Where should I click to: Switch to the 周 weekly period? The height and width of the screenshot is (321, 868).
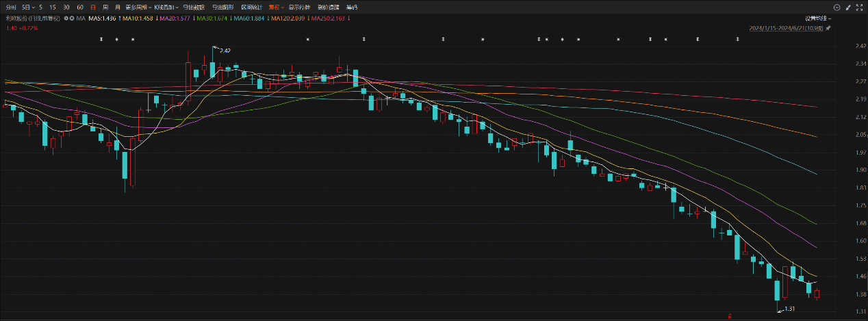click(x=105, y=7)
